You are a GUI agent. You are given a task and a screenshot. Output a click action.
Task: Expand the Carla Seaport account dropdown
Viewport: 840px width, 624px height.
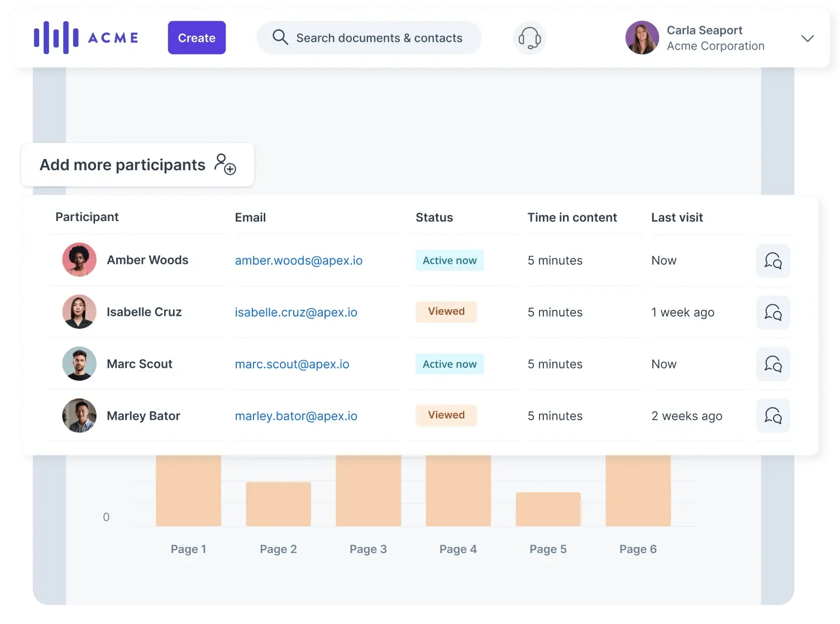pos(808,39)
